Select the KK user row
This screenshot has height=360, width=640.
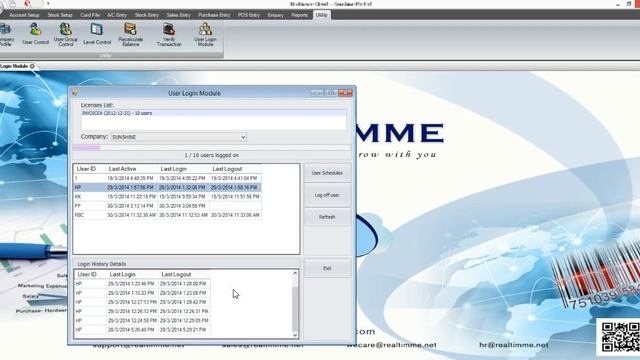[x=167, y=197]
